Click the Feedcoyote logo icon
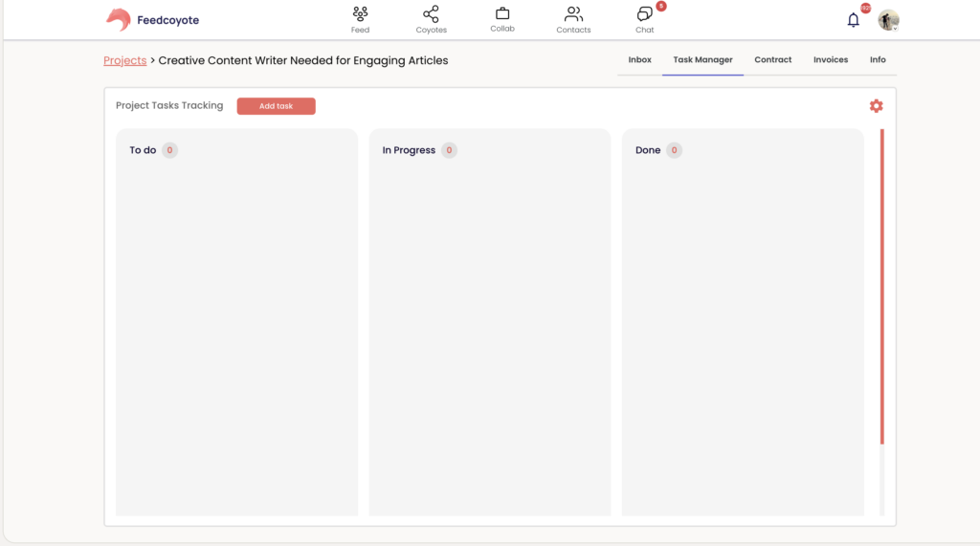This screenshot has width=980, height=546. point(118,19)
